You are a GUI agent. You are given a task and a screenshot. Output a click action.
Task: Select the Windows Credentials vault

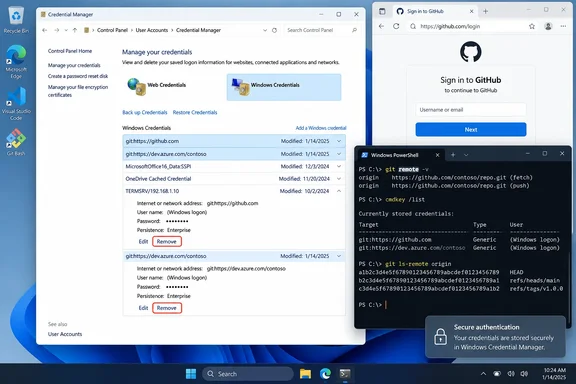pyautogui.click(x=284, y=87)
